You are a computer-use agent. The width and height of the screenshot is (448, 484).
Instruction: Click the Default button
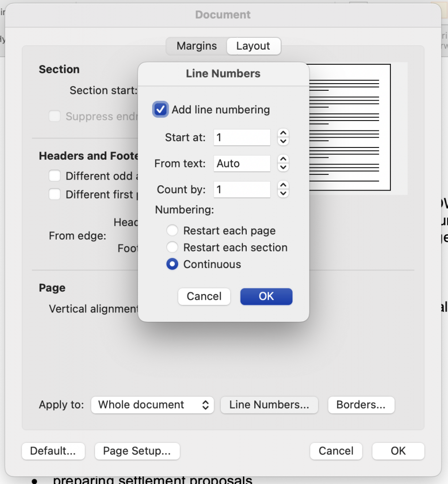click(x=53, y=451)
